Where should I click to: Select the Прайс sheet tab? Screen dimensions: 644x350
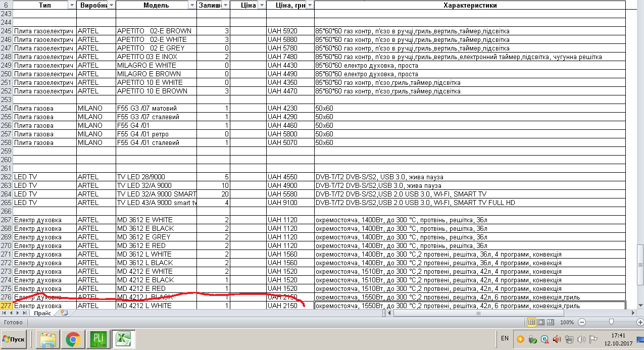43,313
